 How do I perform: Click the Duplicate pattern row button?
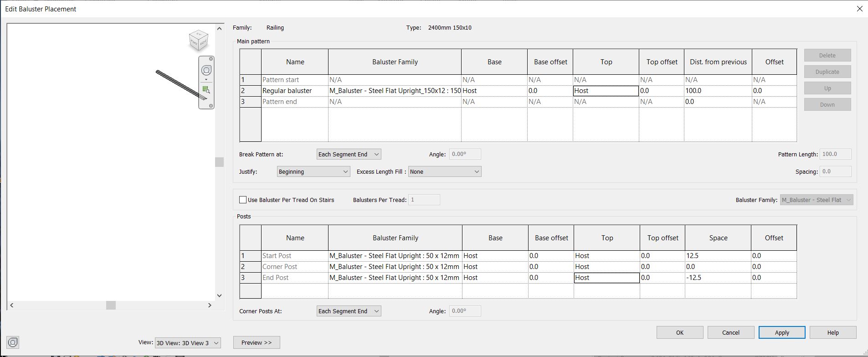tap(827, 72)
